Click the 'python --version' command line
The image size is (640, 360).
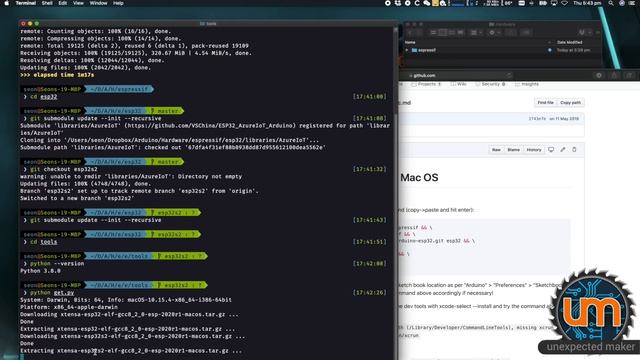pyautogui.click(x=57, y=264)
